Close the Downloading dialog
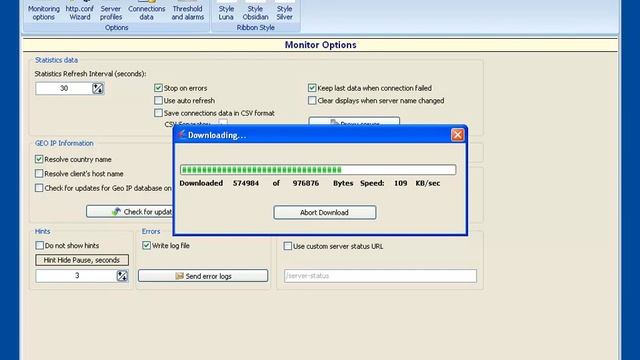 pos(457,135)
